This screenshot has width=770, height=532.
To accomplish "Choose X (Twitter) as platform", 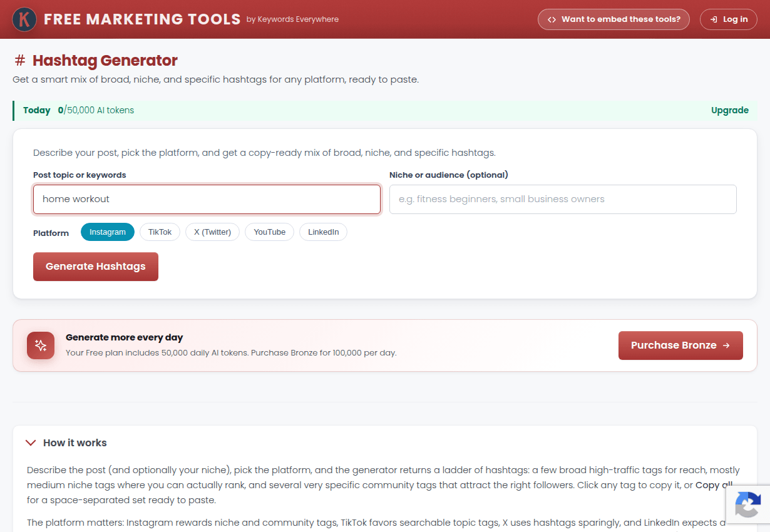I will click(x=212, y=232).
